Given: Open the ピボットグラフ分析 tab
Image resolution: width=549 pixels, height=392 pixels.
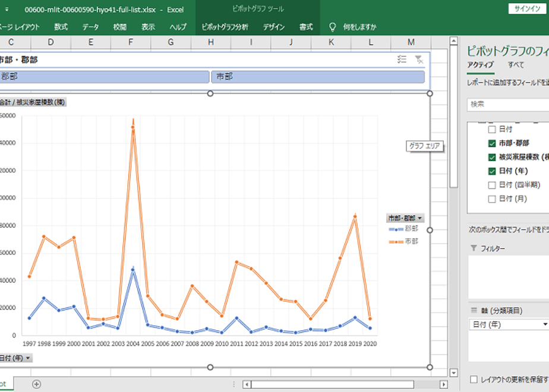Looking at the screenshot, I should [x=225, y=27].
